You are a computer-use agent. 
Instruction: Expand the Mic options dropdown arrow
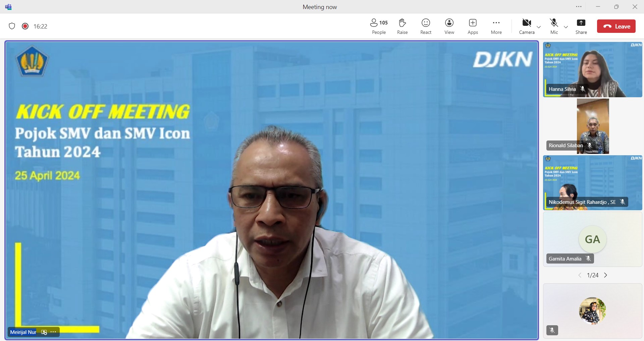[x=566, y=27]
